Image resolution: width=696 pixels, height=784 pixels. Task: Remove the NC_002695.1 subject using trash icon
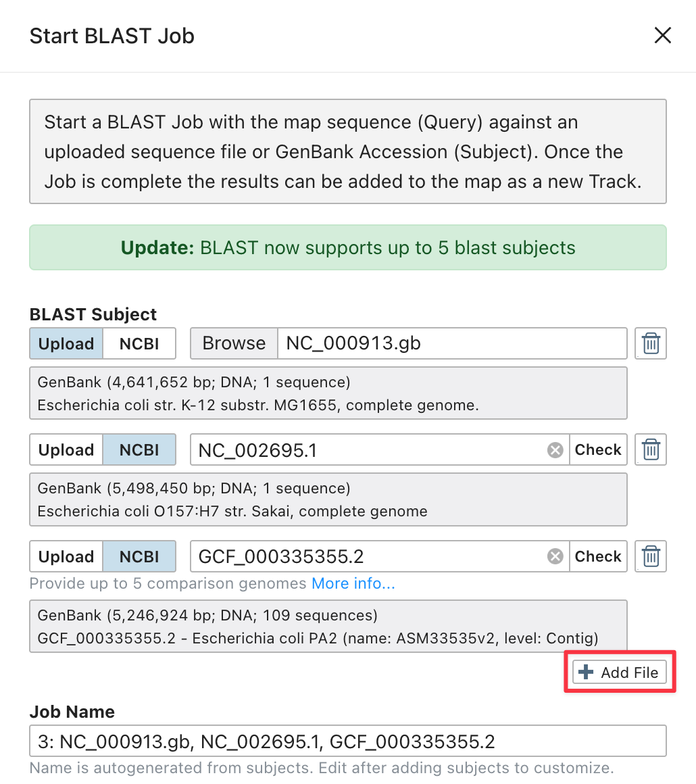click(x=651, y=449)
